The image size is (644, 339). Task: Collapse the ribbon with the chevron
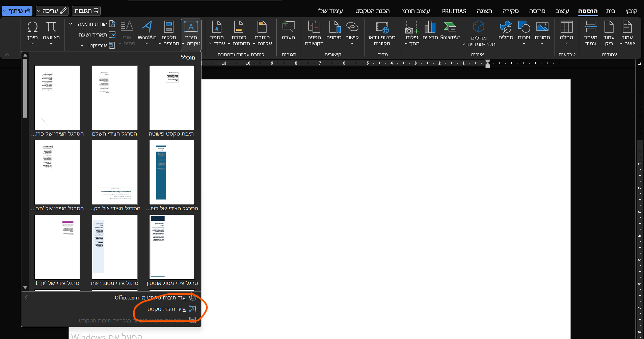7,54
